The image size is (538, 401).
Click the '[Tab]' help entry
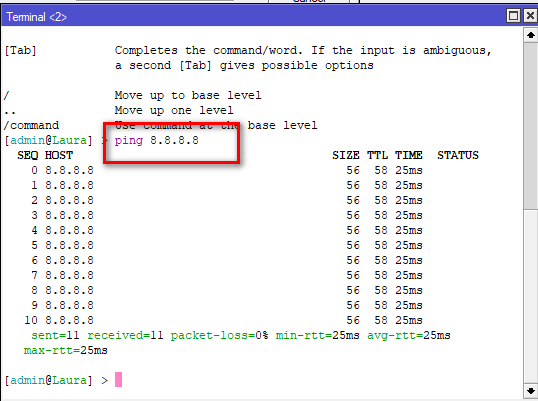pyautogui.click(x=20, y=51)
